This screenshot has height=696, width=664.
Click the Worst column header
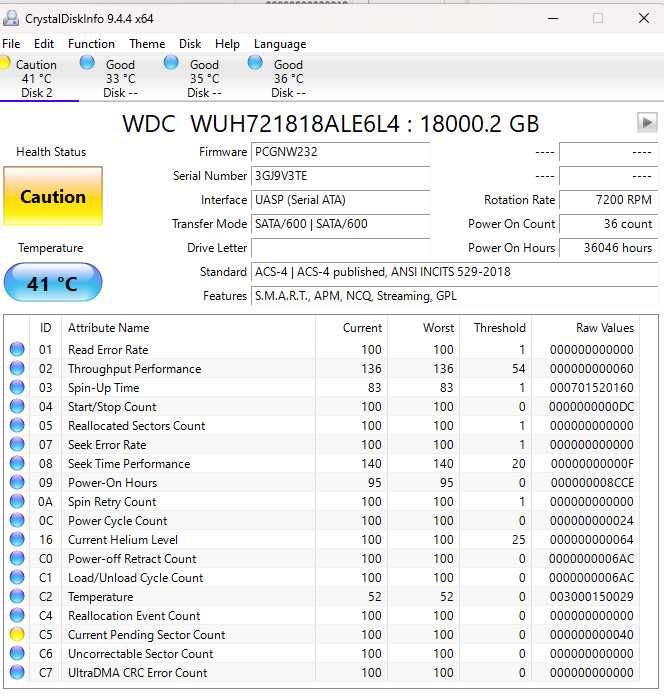click(424, 328)
